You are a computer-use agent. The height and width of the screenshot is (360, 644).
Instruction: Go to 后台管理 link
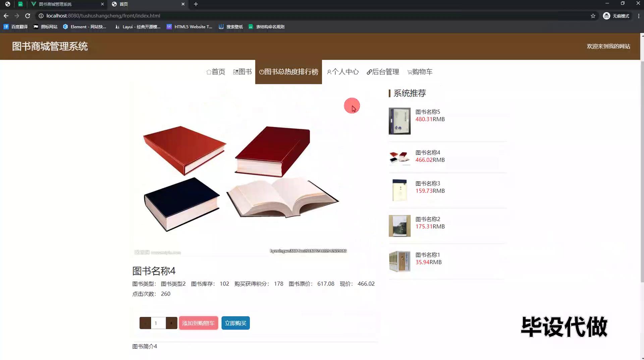[383, 72]
